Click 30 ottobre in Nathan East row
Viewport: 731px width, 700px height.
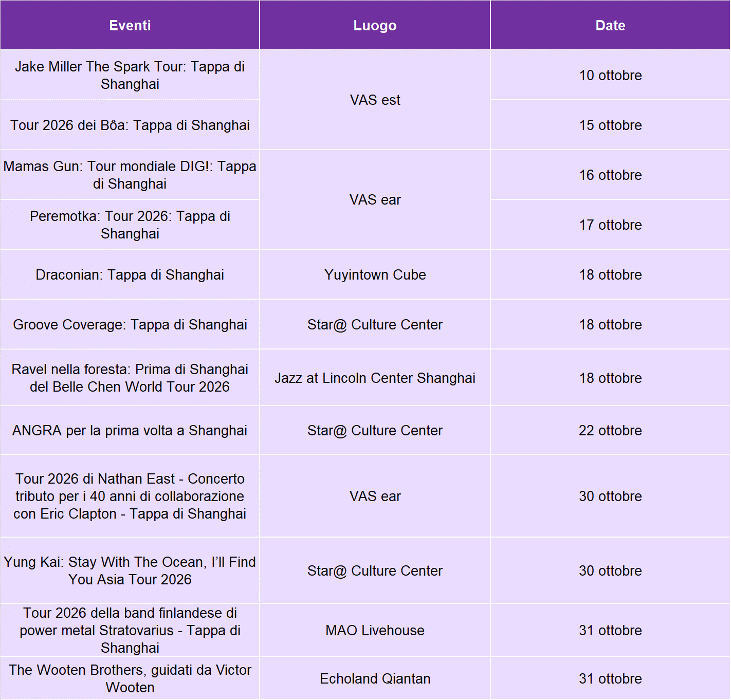(610, 496)
